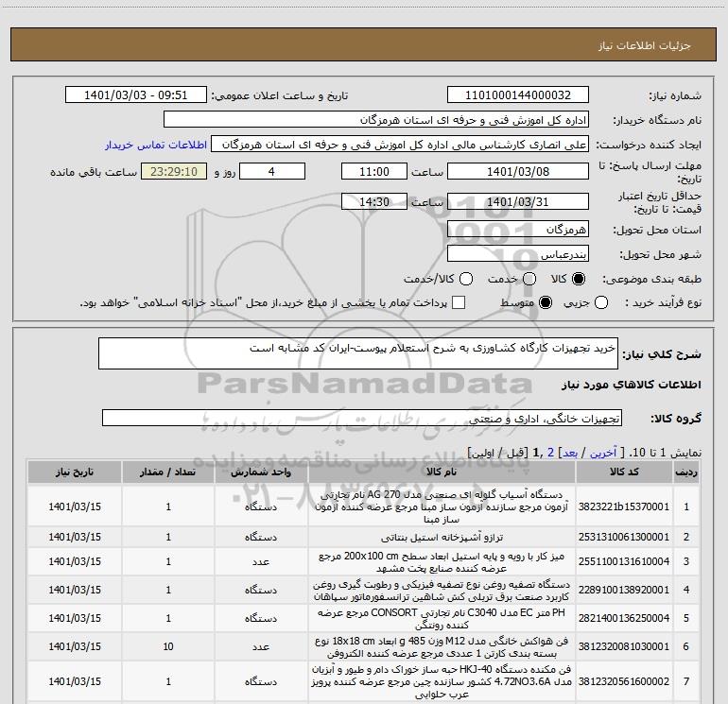Click the response deadline date 1401/03/08
Image resolution: width=728 pixels, height=704 pixels.
coord(518,171)
